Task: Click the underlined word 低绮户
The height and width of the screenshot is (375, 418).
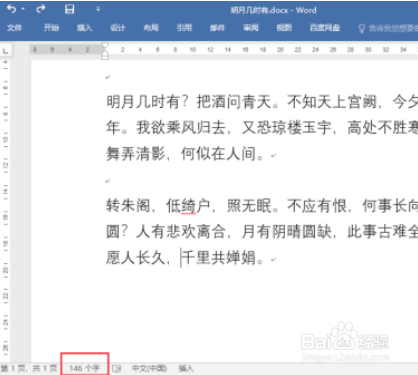Action: (x=188, y=206)
